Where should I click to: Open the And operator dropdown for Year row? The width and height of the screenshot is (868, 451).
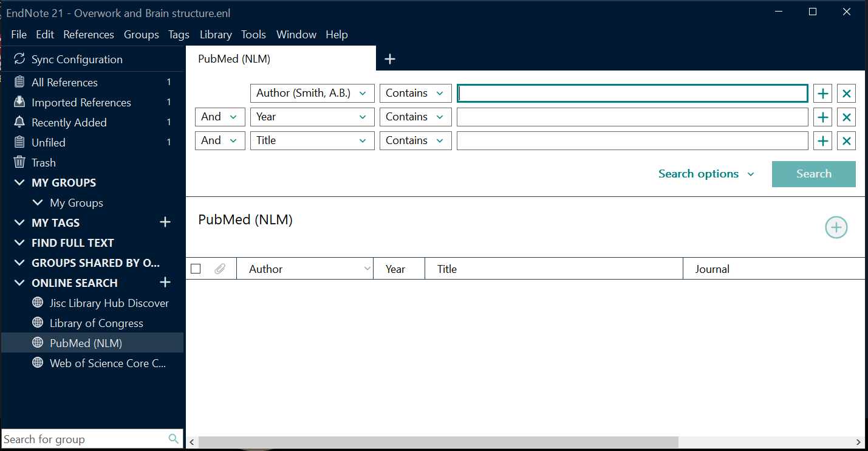coord(220,117)
